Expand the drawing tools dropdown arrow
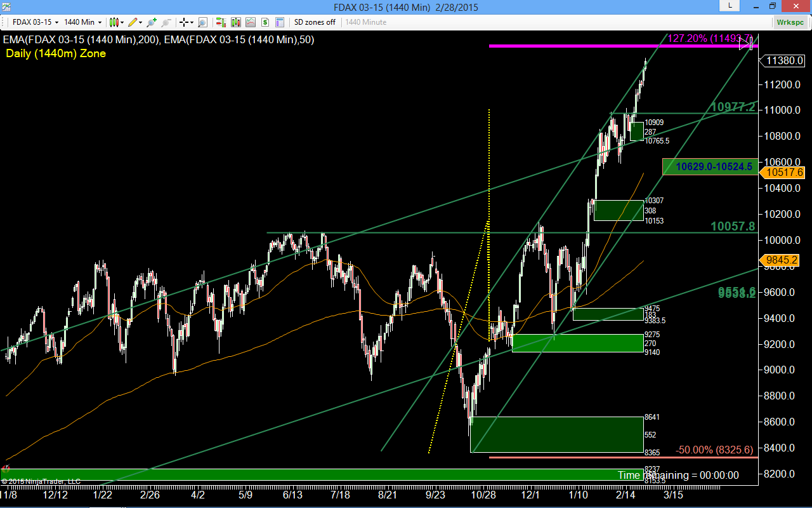The width and height of the screenshot is (812, 508). coord(141,22)
